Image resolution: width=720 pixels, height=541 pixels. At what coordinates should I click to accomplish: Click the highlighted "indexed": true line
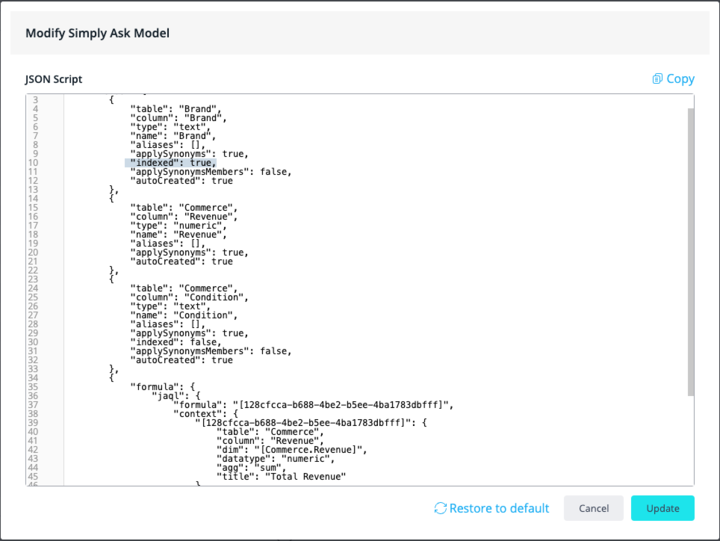pos(171,163)
